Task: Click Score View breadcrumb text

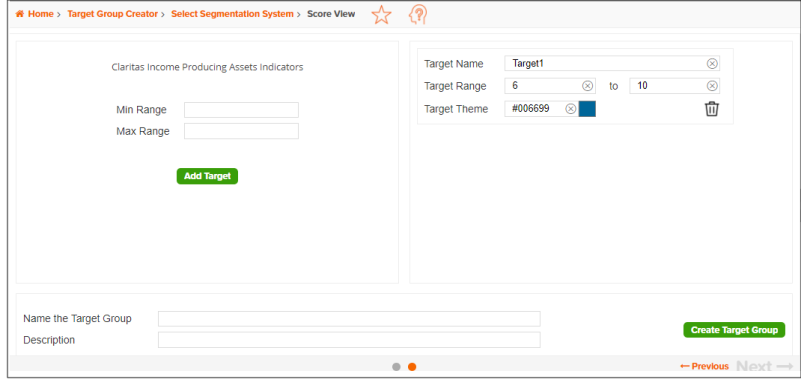Action: click(x=331, y=14)
